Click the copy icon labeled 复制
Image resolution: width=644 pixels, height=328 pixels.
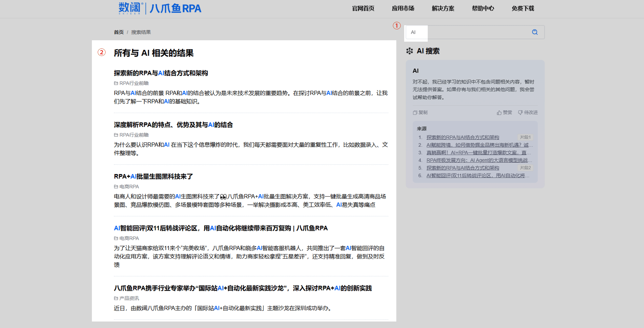coord(415,113)
